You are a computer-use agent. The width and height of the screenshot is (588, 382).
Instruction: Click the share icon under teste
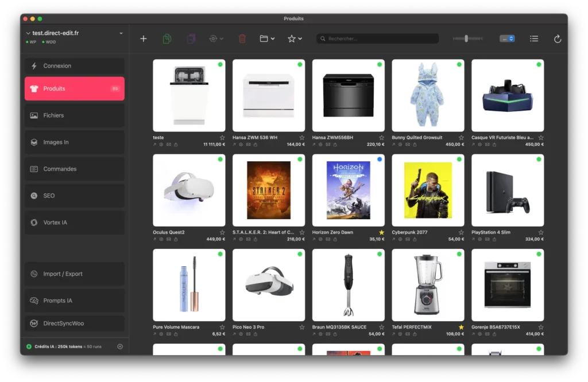coord(176,145)
